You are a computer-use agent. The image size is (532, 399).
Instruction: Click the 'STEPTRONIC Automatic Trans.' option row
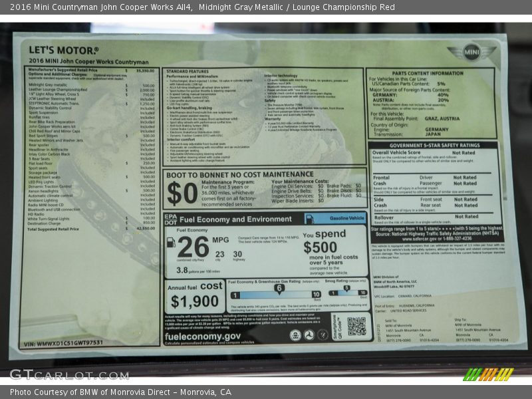91,104
